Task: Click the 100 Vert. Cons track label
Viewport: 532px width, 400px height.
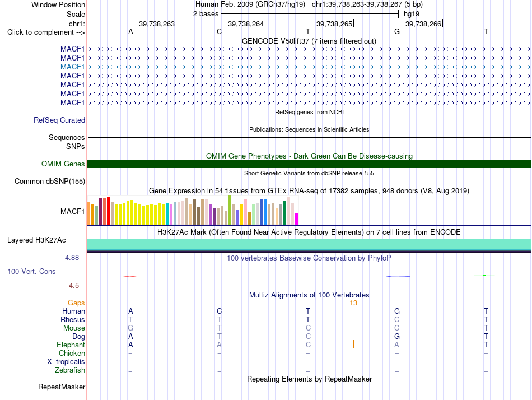Action: click(31, 271)
